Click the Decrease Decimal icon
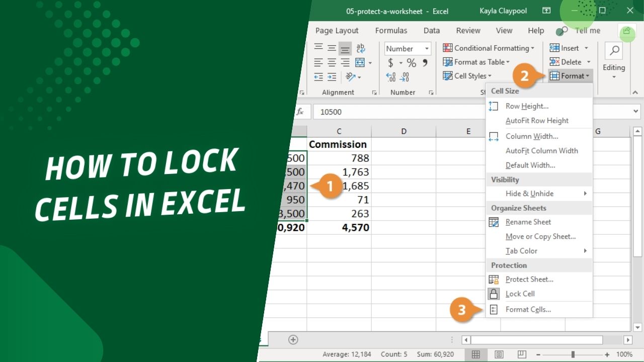This screenshot has width=644, height=362. [x=404, y=77]
